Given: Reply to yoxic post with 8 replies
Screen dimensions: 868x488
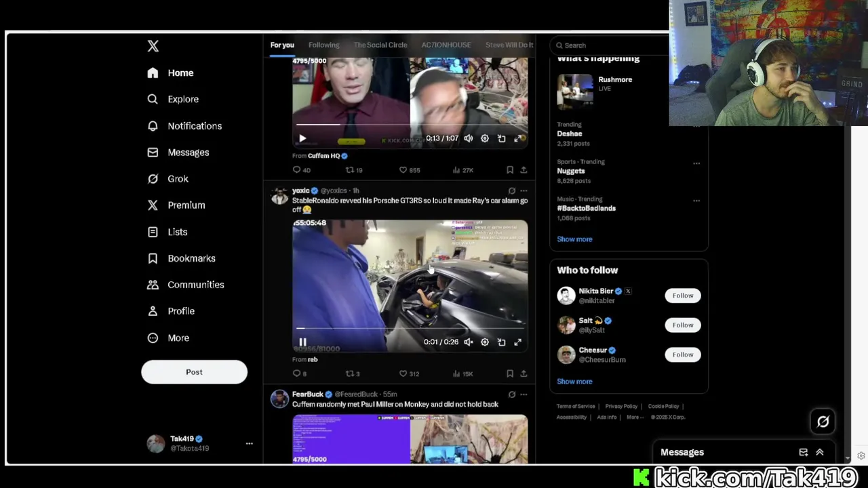Looking at the screenshot, I should tap(300, 373).
